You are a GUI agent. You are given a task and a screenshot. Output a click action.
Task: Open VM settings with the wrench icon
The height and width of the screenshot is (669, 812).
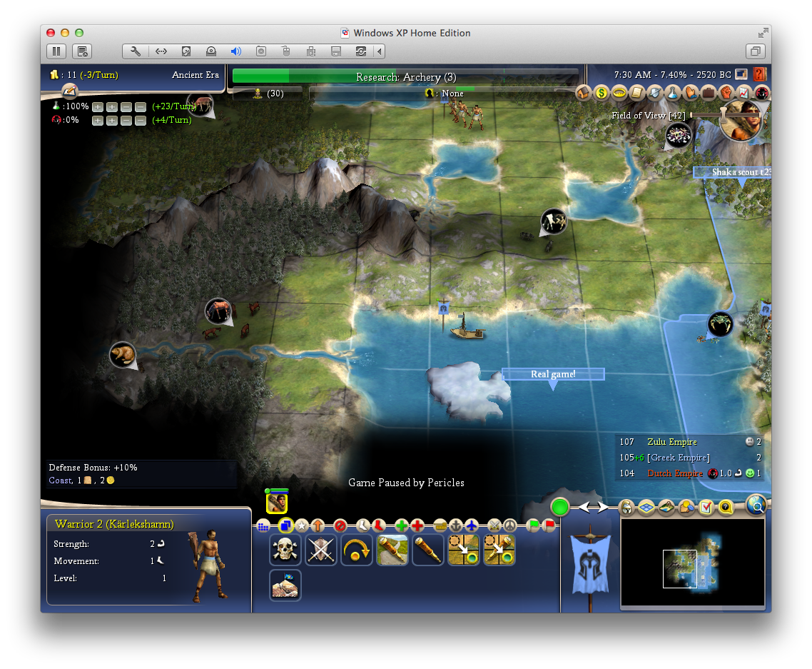click(135, 51)
